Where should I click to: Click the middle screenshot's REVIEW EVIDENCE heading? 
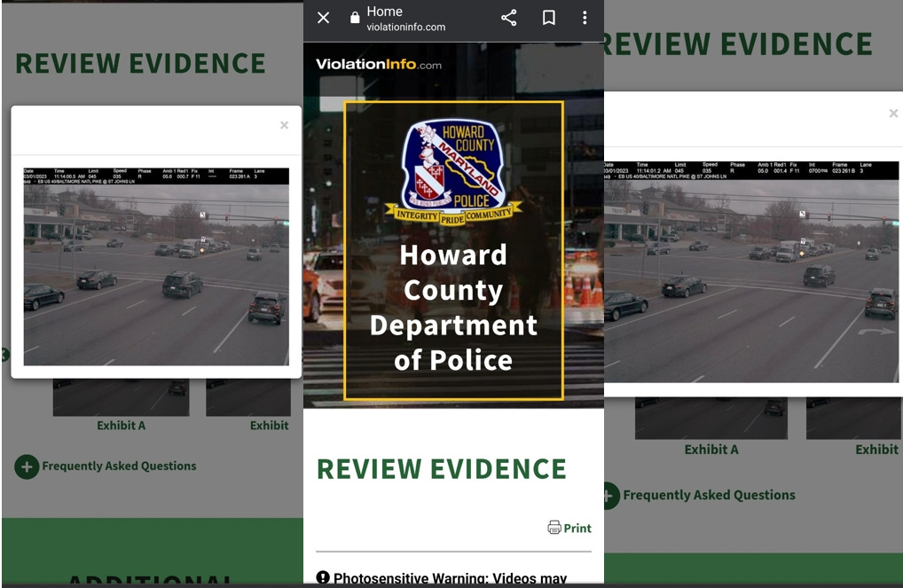tap(442, 469)
